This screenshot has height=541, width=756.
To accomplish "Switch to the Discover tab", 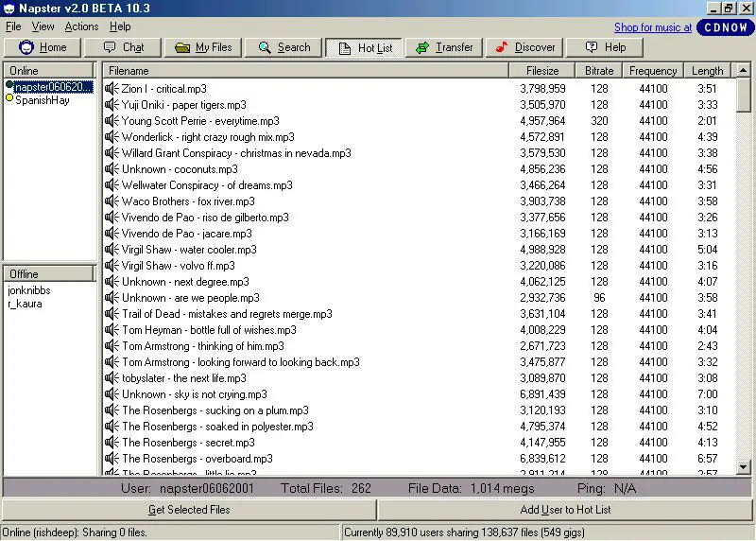I will [524, 47].
